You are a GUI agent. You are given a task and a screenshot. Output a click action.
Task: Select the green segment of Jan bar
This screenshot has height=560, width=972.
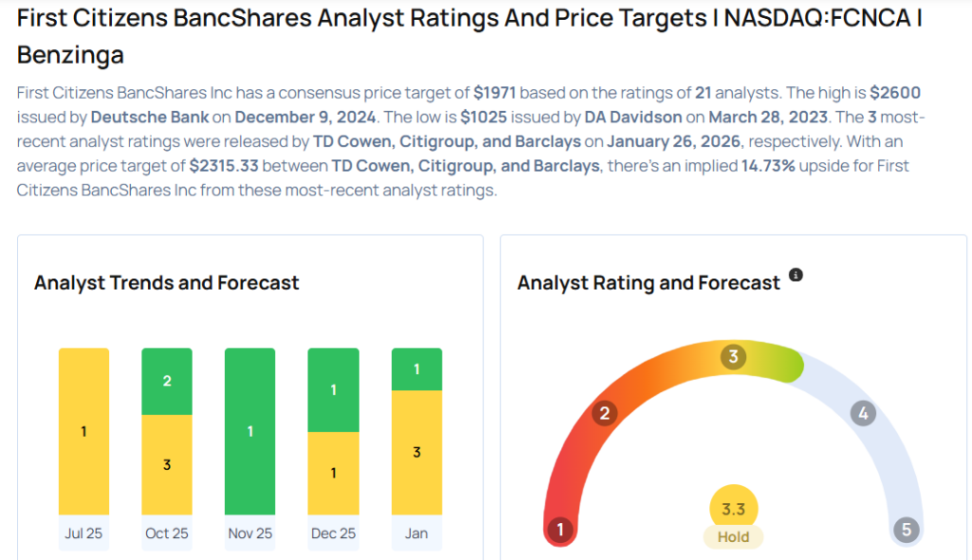click(417, 369)
